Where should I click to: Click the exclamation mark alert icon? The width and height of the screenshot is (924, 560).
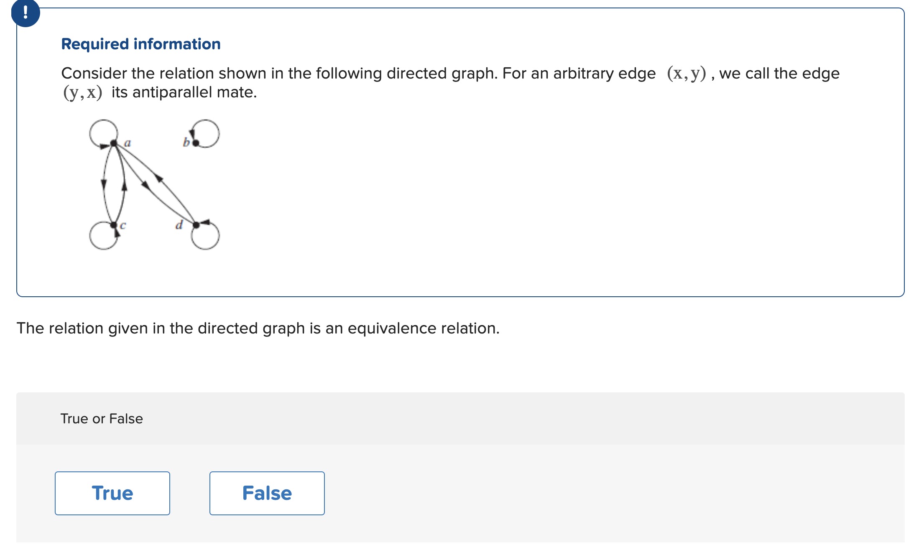click(x=26, y=12)
